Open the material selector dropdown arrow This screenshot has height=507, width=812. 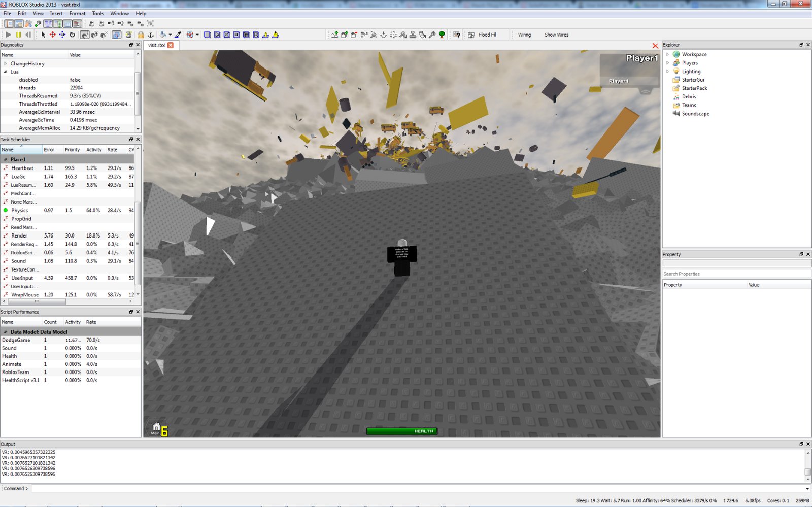point(197,35)
